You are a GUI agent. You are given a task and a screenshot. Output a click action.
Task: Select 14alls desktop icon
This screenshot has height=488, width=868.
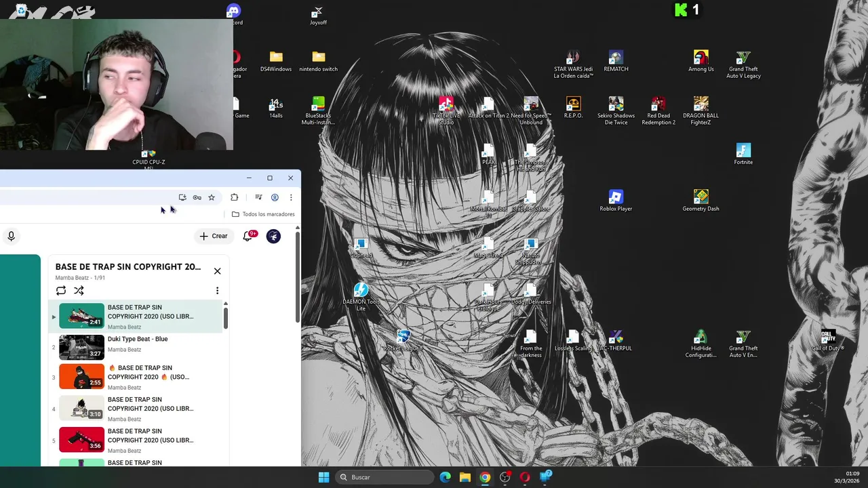[276, 108]
